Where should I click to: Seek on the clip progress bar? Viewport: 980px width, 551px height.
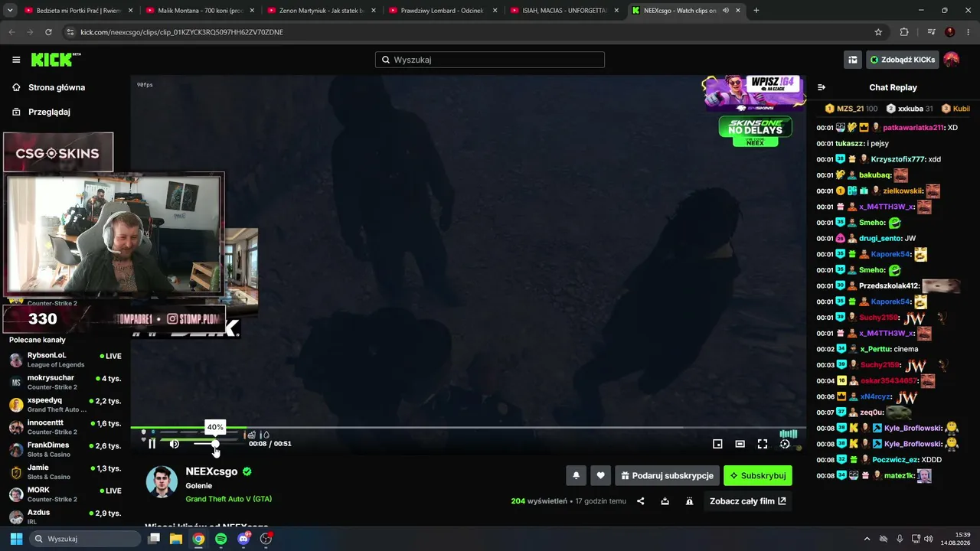pos(468,428)
